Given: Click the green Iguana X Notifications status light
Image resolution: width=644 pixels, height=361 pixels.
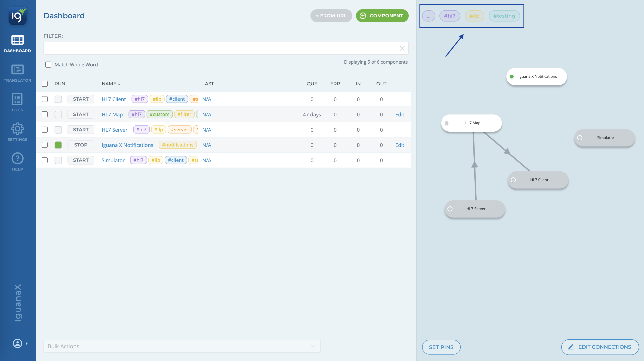Looking at the screenshot, I should [x=58, y=145].
